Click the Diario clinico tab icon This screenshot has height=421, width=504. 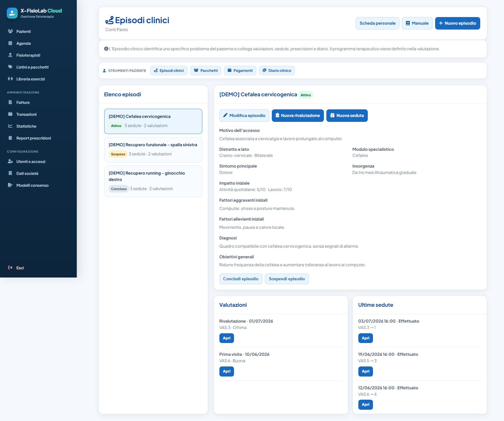tap(264, 70)
